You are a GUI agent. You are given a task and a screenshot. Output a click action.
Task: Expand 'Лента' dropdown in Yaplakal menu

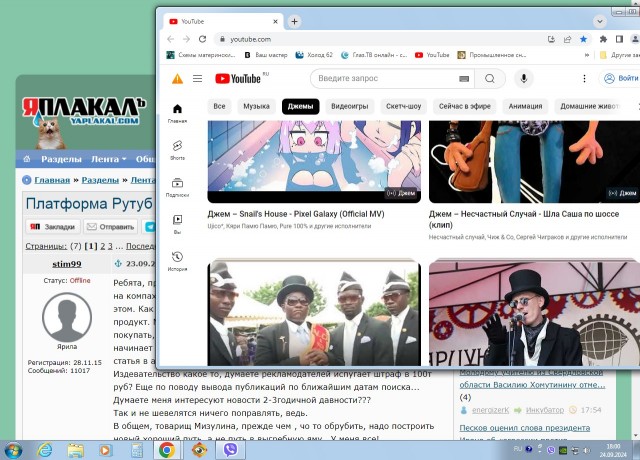click(109, 159)
